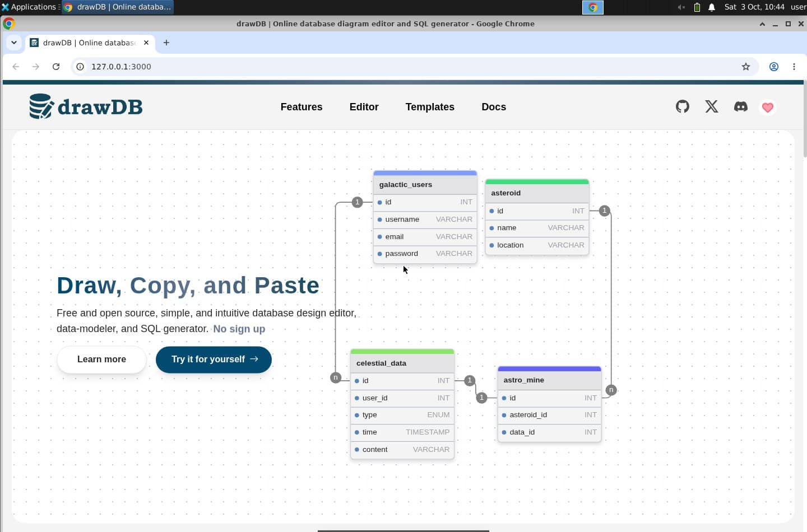Click the address bar URL field
The image size is (807, 532).
pyautogui.click(x=415, y=67)
